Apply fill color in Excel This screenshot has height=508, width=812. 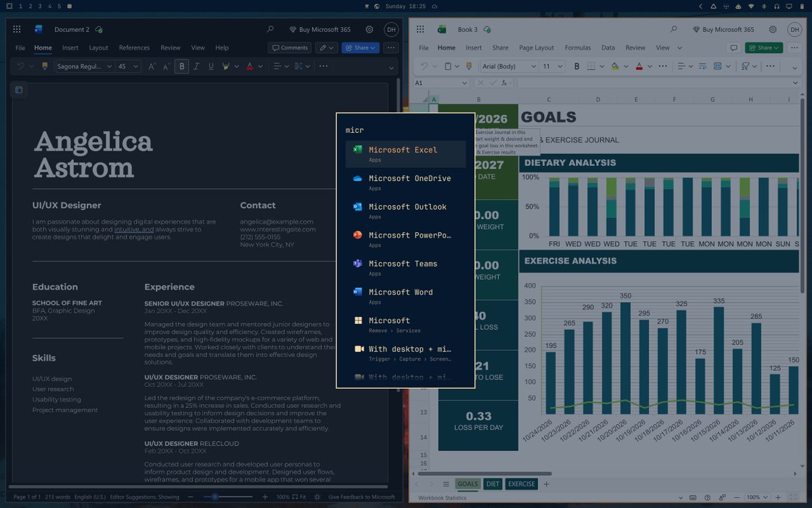614,66
